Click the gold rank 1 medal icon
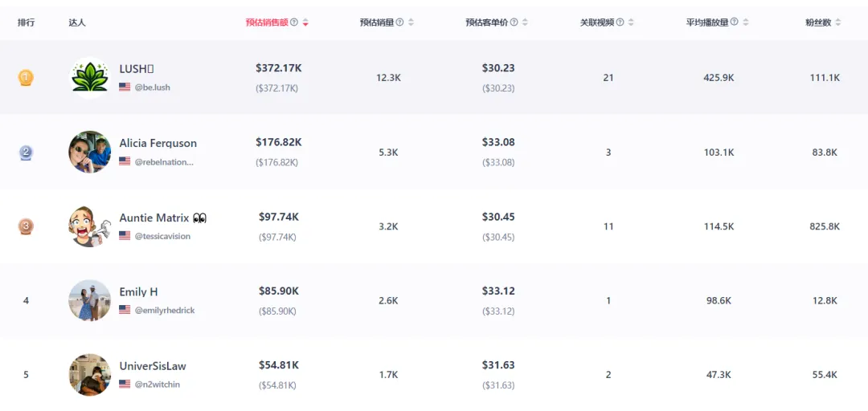The height and width of the screenshot is (411, 868). (26, 77)
